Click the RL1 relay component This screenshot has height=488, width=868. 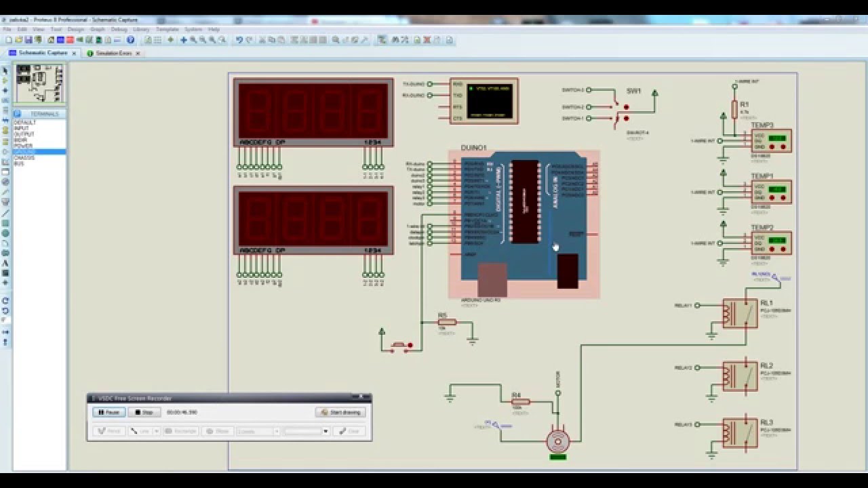[740, 313]
